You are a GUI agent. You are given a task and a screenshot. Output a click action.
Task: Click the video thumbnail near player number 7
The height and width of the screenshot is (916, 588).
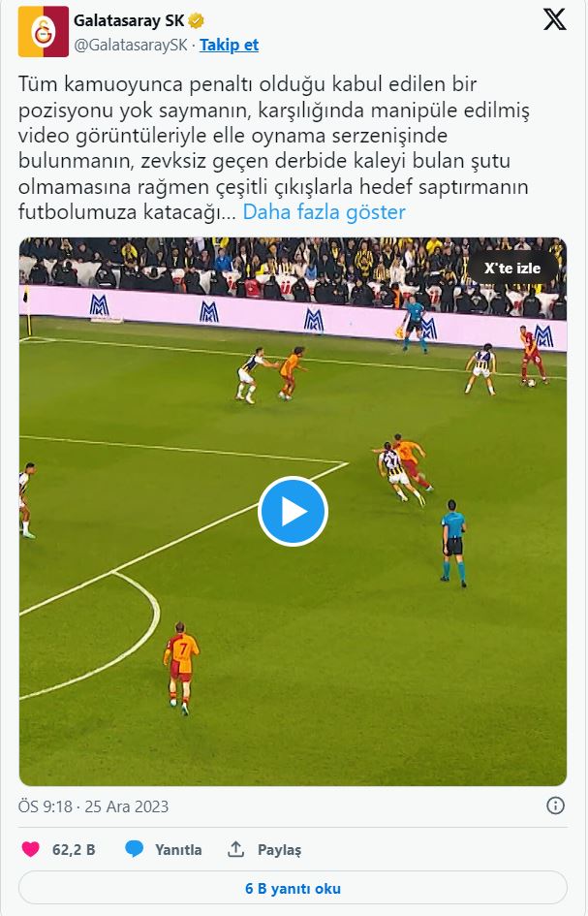point(181,668)
